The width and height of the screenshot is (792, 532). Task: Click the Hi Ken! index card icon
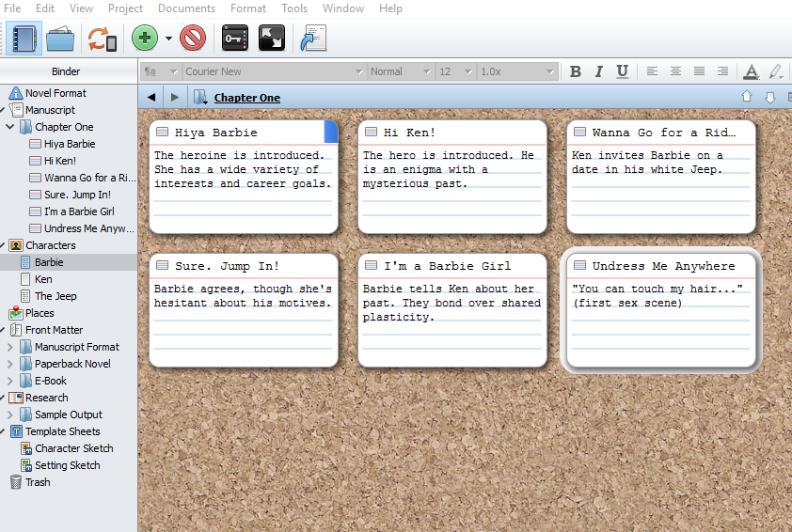coord(371,133)
